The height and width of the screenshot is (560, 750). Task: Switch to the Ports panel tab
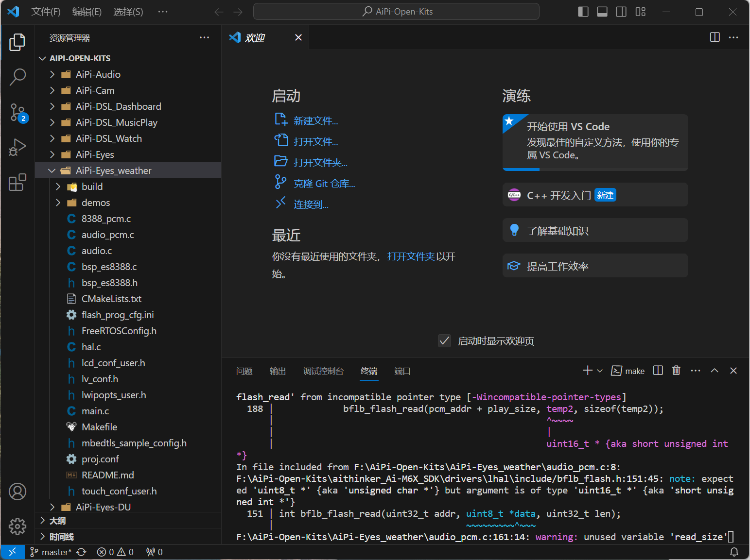click(402, 371)
